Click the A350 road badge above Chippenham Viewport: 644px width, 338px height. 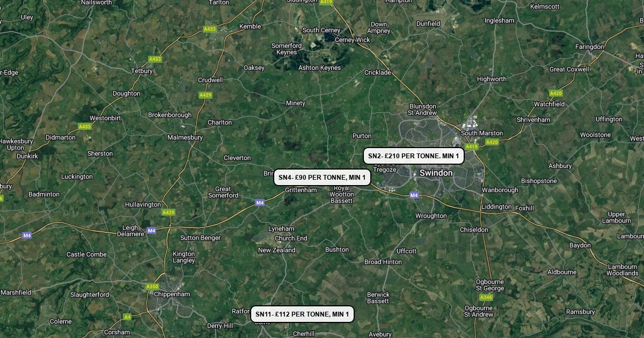point(152,287)
